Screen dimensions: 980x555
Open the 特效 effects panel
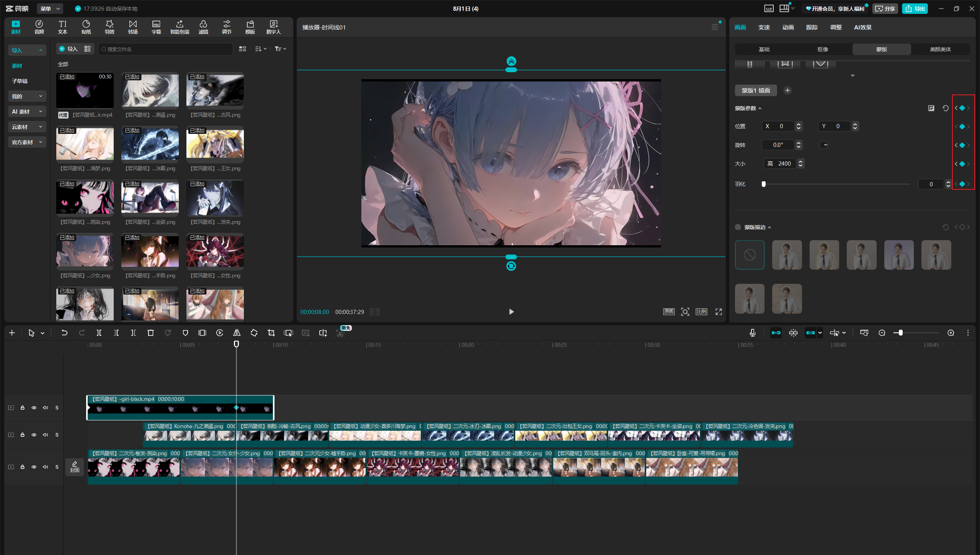[109, 27]
